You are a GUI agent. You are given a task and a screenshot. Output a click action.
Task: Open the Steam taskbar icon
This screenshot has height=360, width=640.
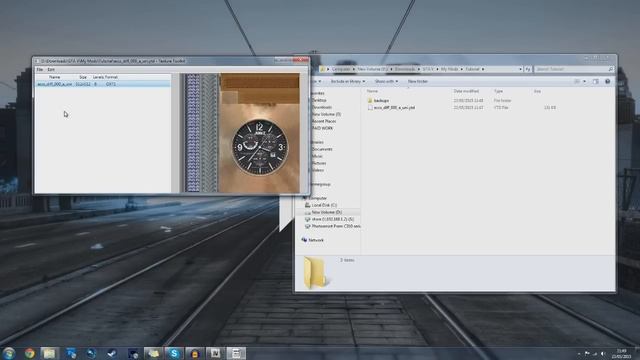[x=112, y=353]
